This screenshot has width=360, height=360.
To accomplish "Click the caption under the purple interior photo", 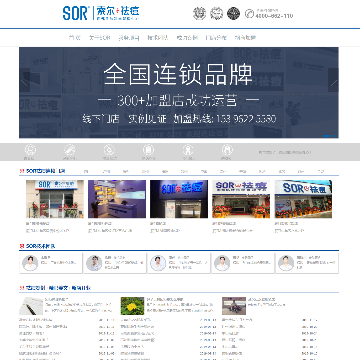I will pos(100,223).
